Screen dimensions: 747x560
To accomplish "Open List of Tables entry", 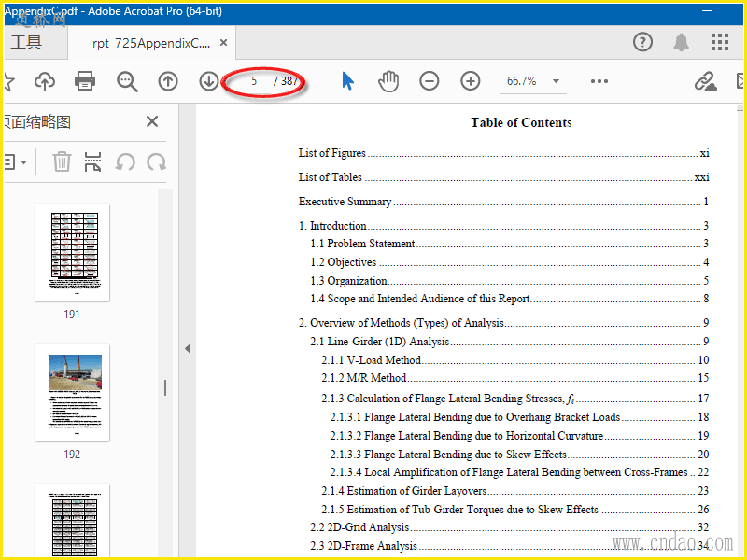I will [503, 177].
